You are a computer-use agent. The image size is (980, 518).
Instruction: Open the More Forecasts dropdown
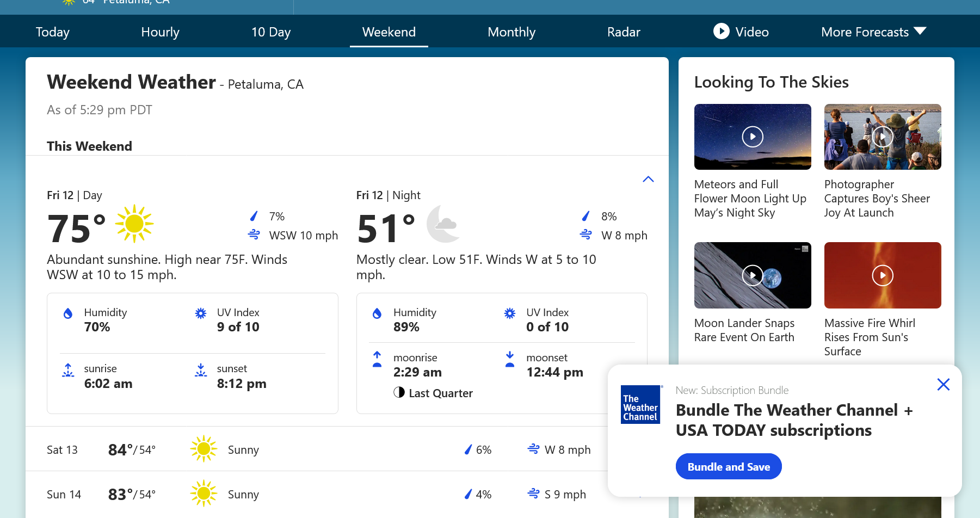coord(873,32)
